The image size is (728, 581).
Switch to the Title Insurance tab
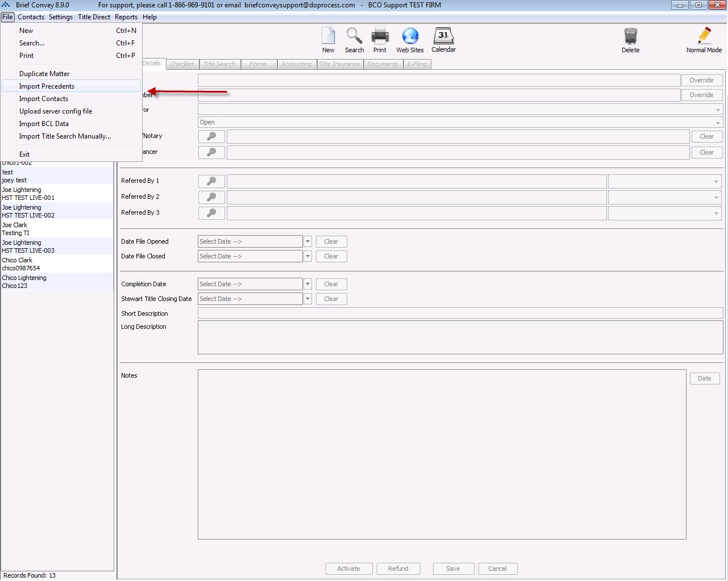(x=339, y=64)
